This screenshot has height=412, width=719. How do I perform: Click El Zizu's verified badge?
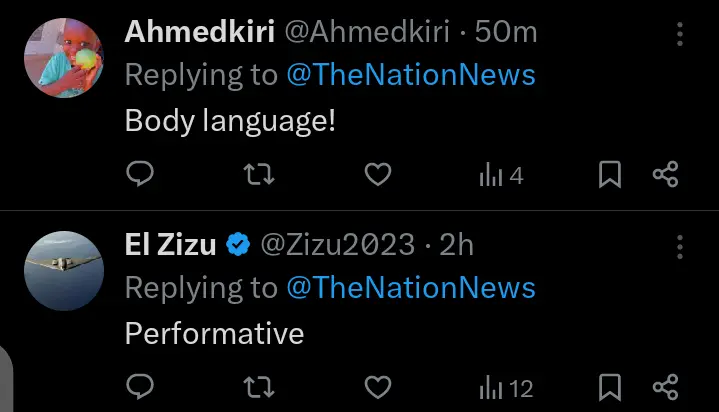[238, 245]
